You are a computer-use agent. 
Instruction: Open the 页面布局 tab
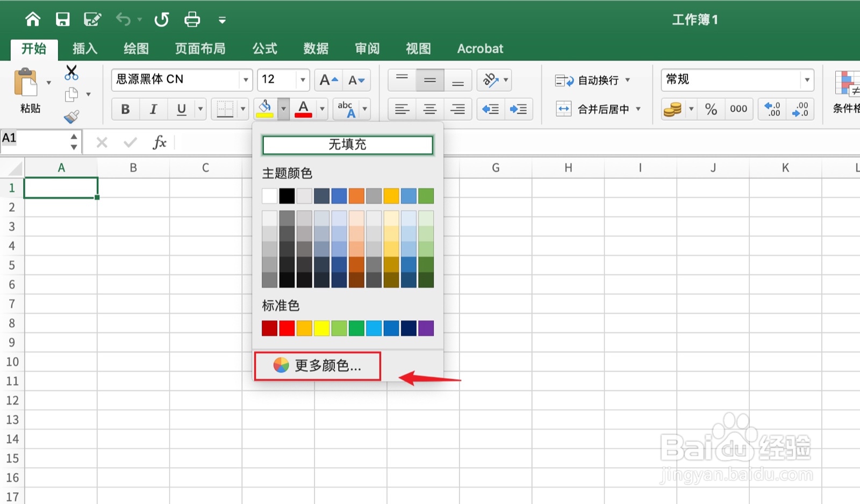pyautogui.click(x=200, y=48)
